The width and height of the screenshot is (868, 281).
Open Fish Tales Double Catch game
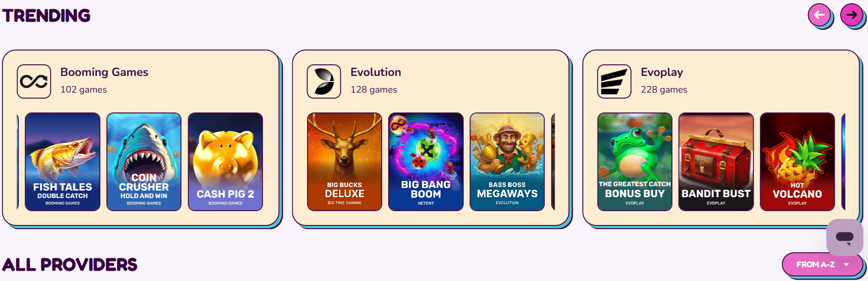pyautogui.click(x=63, y=162)
